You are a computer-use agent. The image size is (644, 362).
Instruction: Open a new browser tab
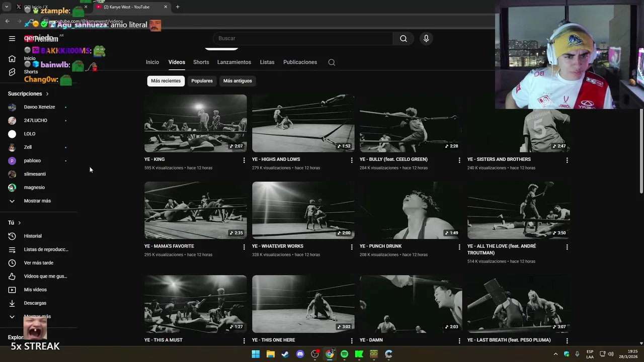[178, 7]
